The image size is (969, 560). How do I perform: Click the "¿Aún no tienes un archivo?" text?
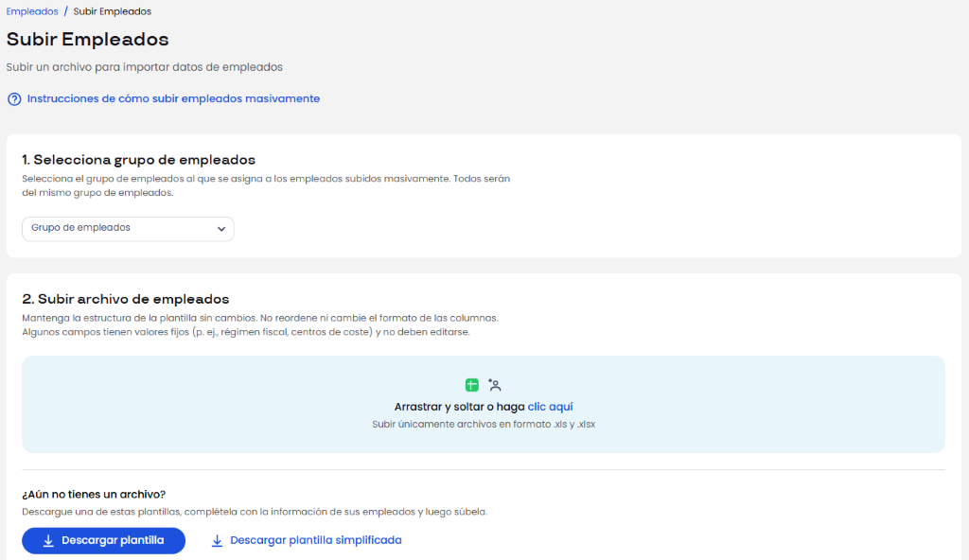click(x=94, y=494)
